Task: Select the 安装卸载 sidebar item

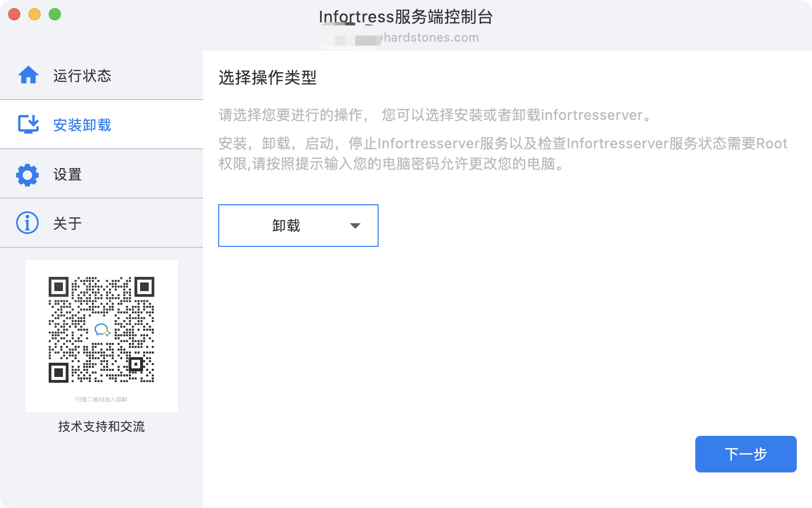Action: tap(101, 125)
